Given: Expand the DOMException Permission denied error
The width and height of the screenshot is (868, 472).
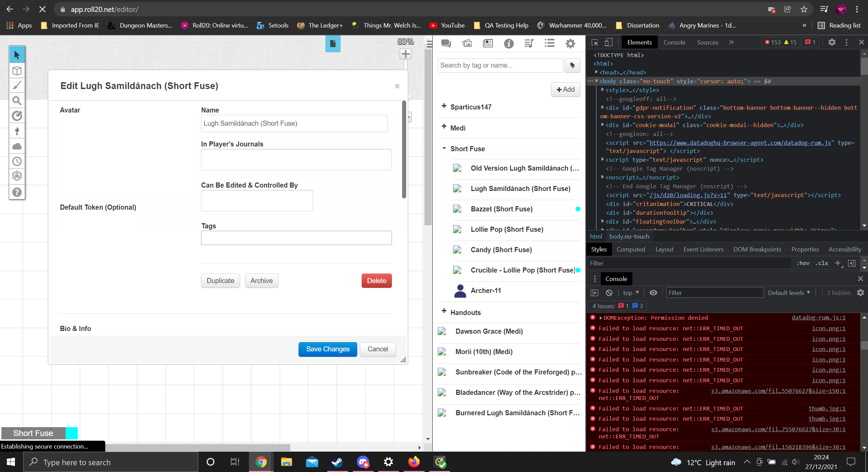Looking at the screenshot, I should (601, 318).
